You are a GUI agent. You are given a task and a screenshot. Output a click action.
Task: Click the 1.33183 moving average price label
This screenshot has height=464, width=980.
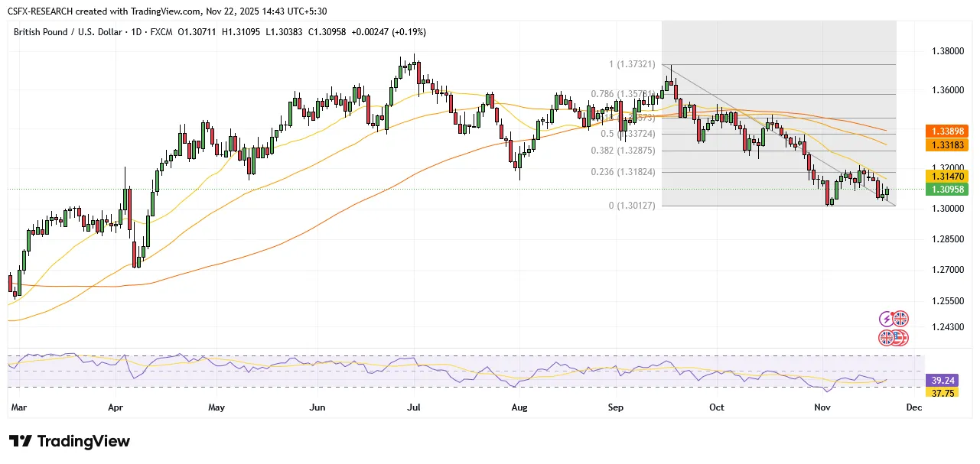coord(947,144)
